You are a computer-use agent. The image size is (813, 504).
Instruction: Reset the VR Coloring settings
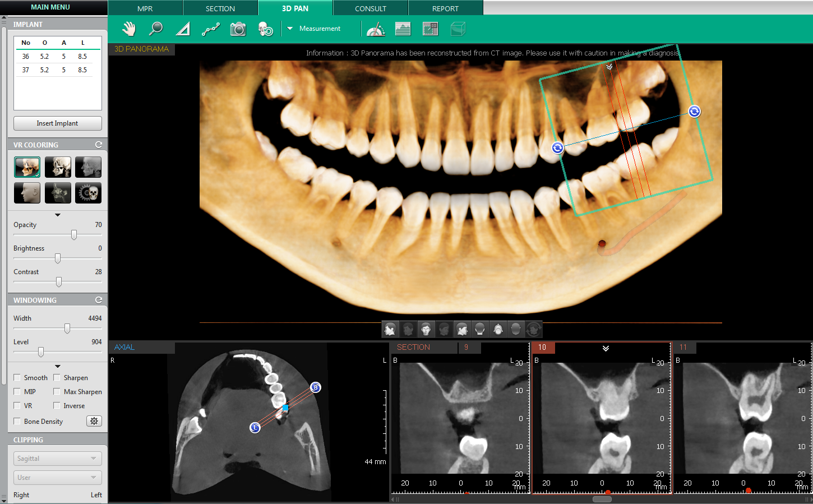(x=99, y=145)
